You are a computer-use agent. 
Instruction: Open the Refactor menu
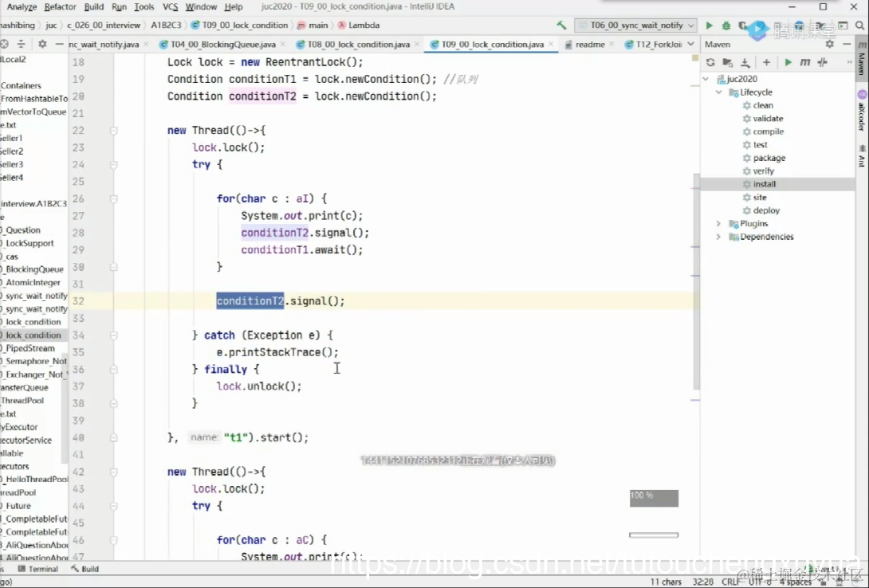coord(60,6)
